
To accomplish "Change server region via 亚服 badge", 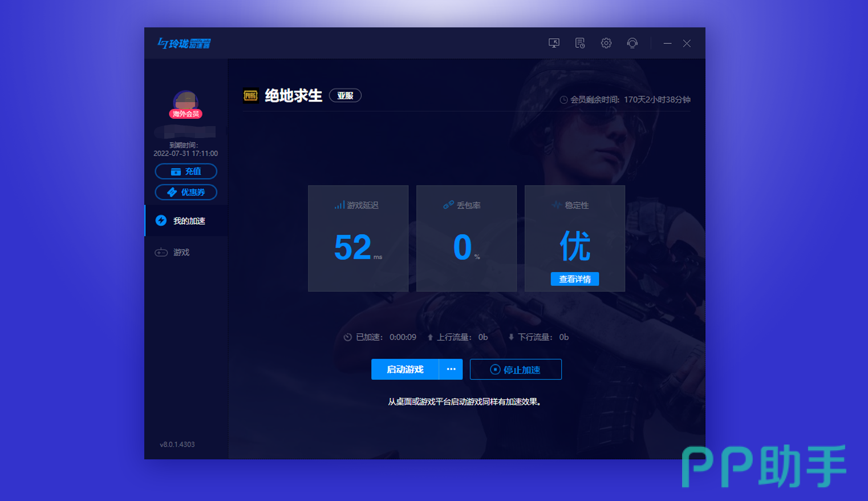I will tap(345, 96).
